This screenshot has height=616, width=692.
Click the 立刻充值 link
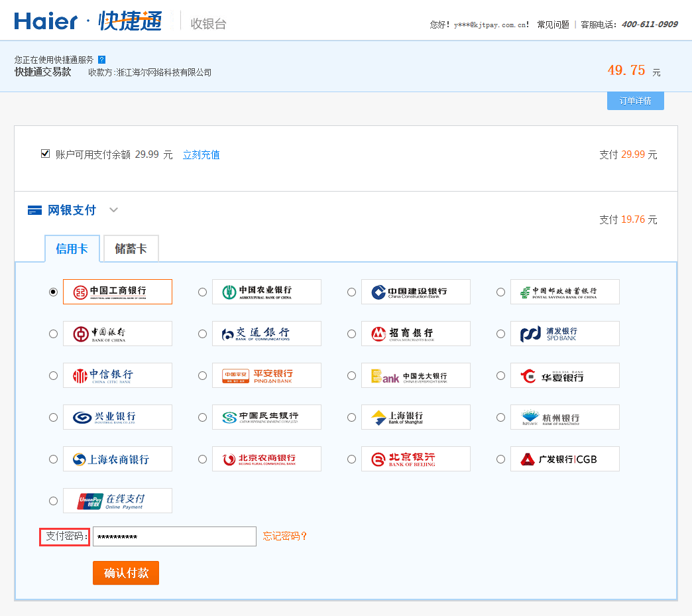[x=202, y=154]
